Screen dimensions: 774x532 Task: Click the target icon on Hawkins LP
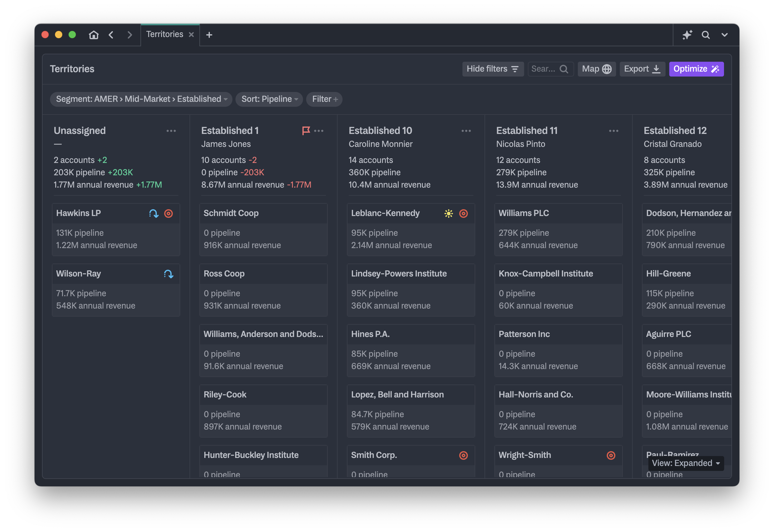(169, 213)
